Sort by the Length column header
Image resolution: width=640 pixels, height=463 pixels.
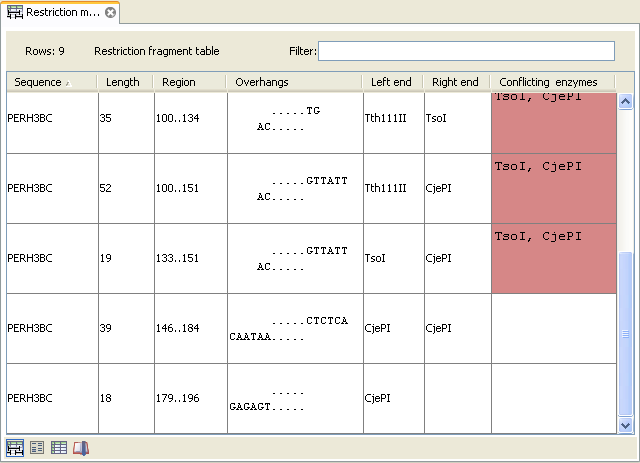[125, 82]
